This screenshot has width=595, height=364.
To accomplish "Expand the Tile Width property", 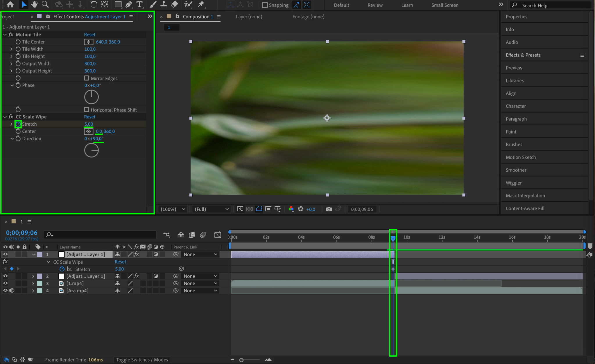I will pos(11,49).
